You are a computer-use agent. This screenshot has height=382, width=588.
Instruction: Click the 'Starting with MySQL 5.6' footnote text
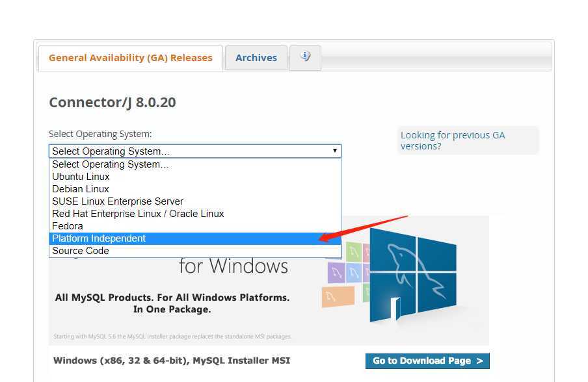click(172, 337)
